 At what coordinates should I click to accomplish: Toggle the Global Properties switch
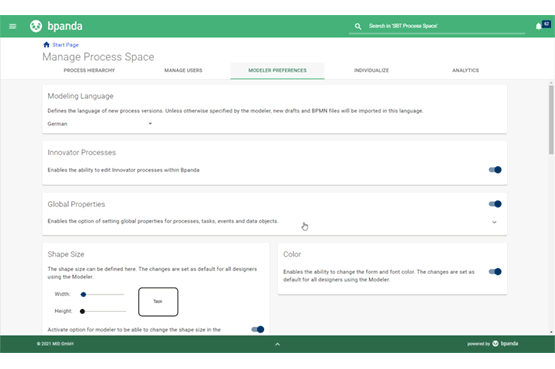[495, 204]
